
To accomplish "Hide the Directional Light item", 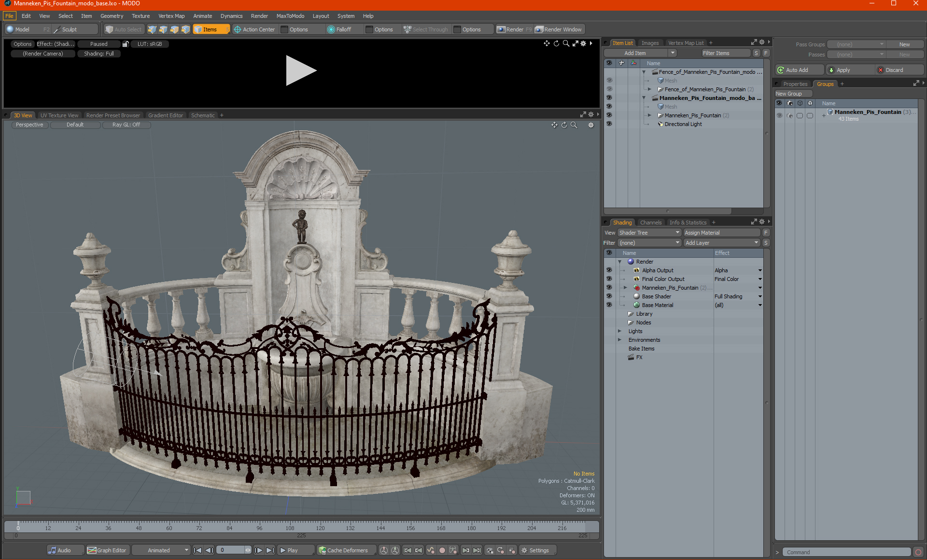I will pos(609,124).
